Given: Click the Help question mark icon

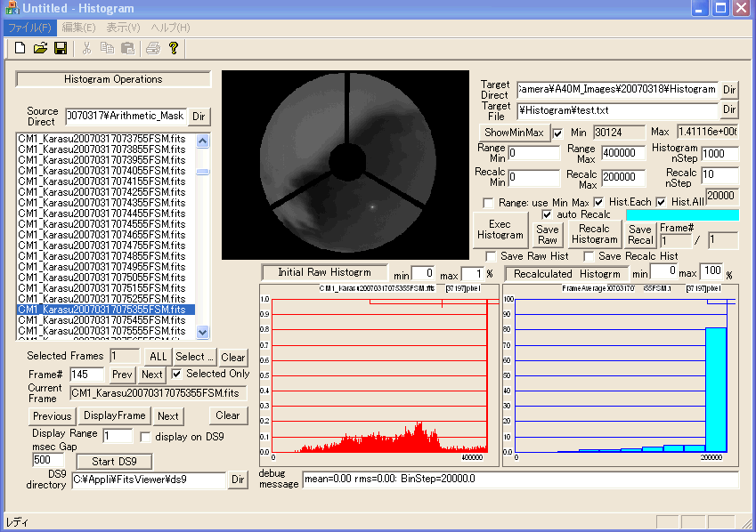Looking at the screenshot, I should point(174,48).
